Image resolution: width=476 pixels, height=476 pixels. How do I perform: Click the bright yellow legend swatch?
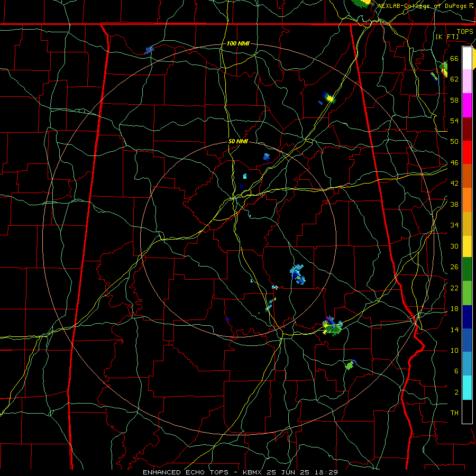point(467,246)
